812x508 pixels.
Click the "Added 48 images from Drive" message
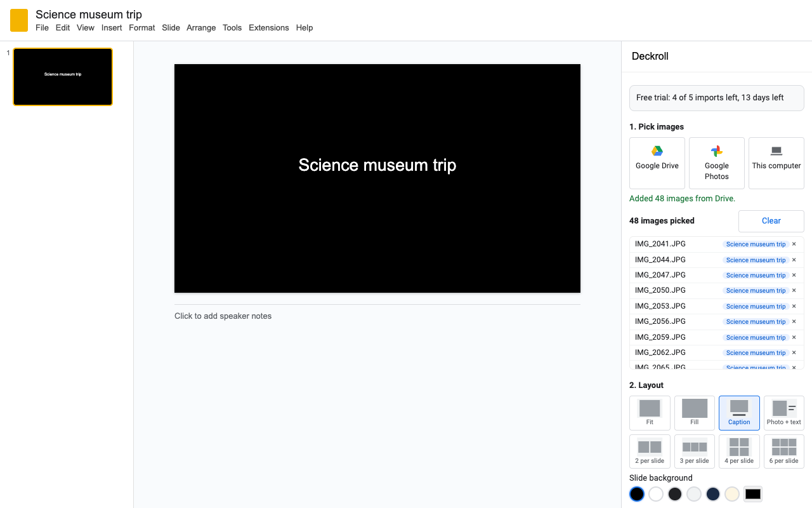[682, 199]
